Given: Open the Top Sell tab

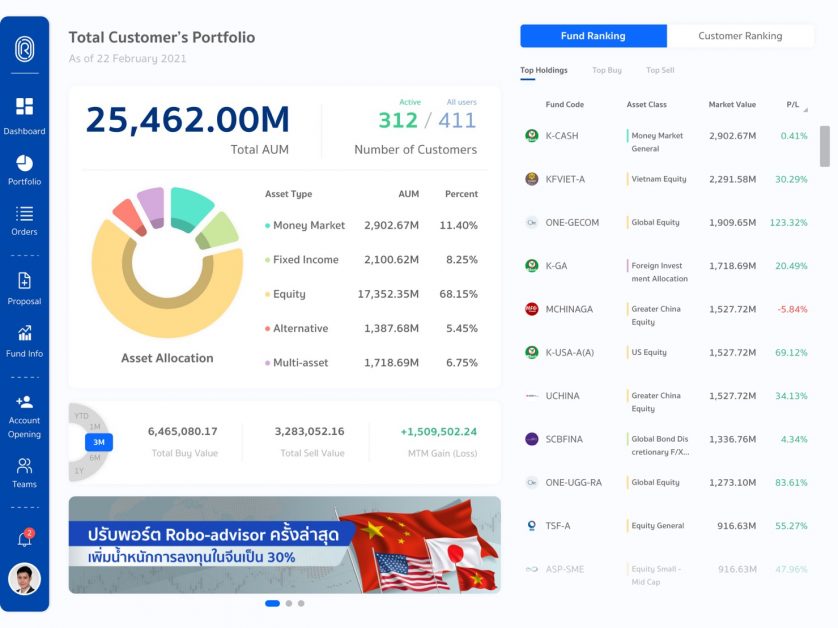Looking at the screenshot, I should coord(660,70).
